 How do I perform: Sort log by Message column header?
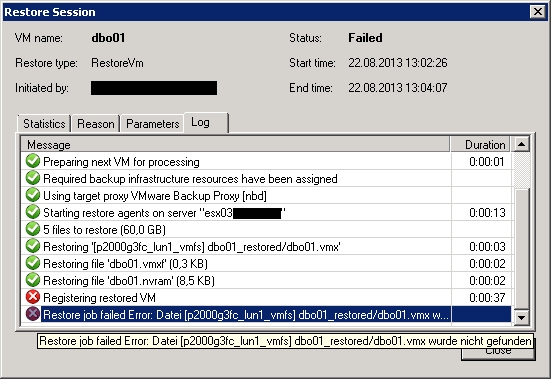point(235,144)
